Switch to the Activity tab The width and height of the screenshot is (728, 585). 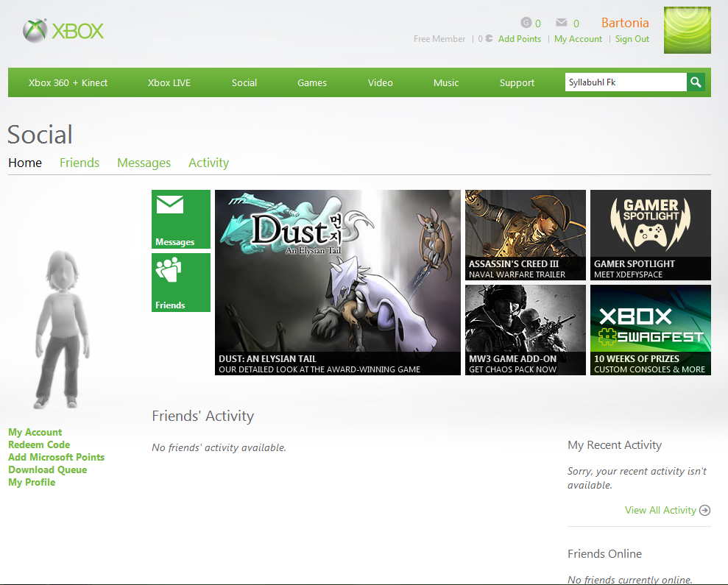(x=208, y=163)
